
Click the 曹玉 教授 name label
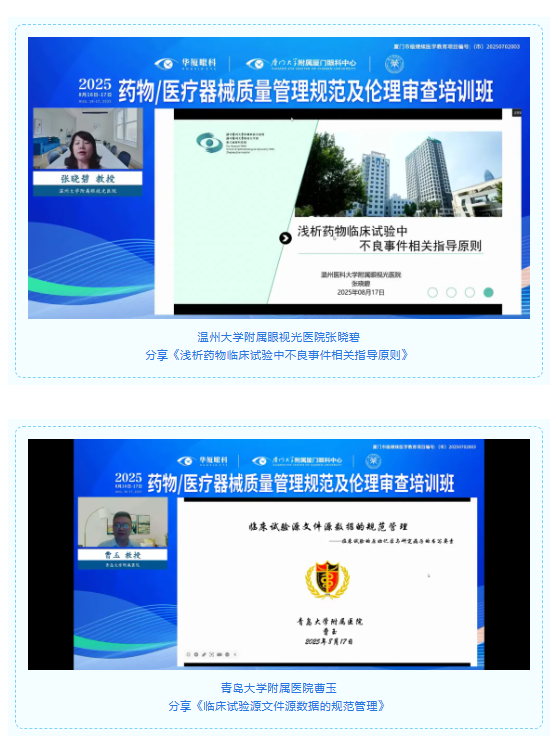tap(123, 555)
